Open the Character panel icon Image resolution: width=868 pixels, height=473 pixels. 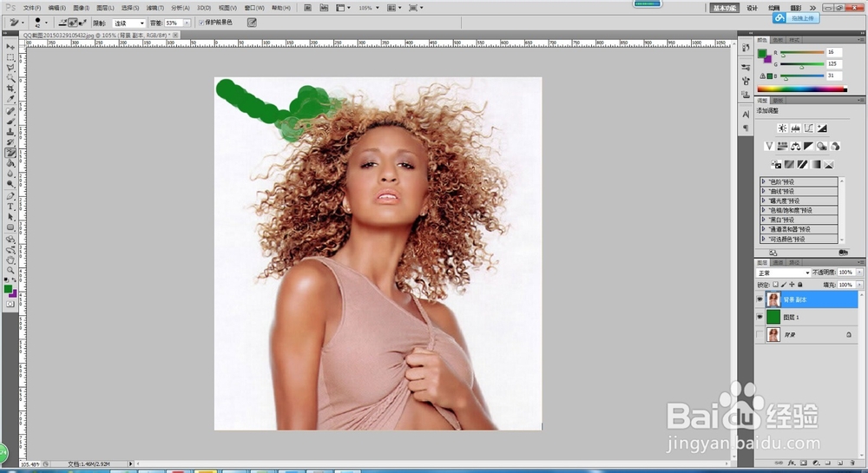(746, 115)
